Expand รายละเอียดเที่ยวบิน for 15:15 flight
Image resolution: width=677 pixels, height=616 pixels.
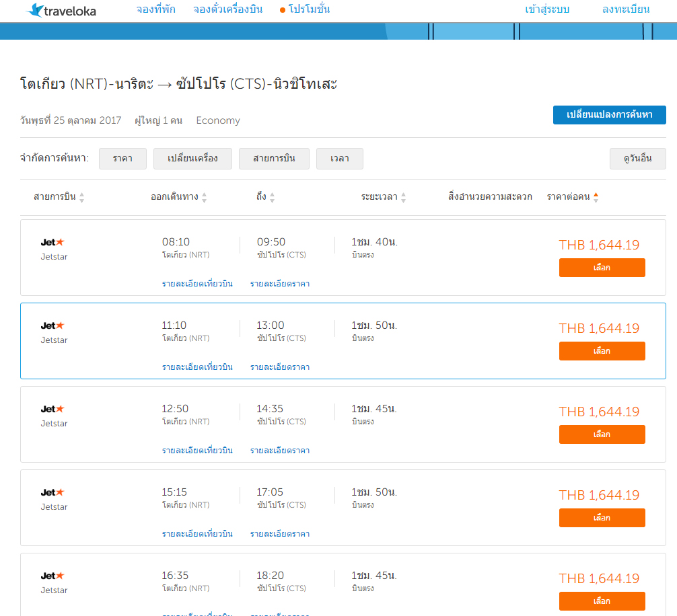pos(197,534)
